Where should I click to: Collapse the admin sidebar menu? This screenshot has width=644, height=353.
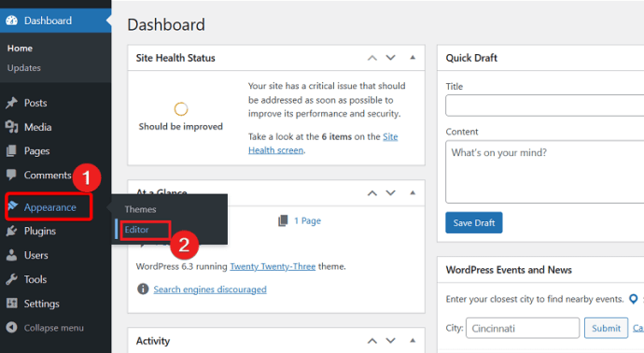click(x=54, y=328)
